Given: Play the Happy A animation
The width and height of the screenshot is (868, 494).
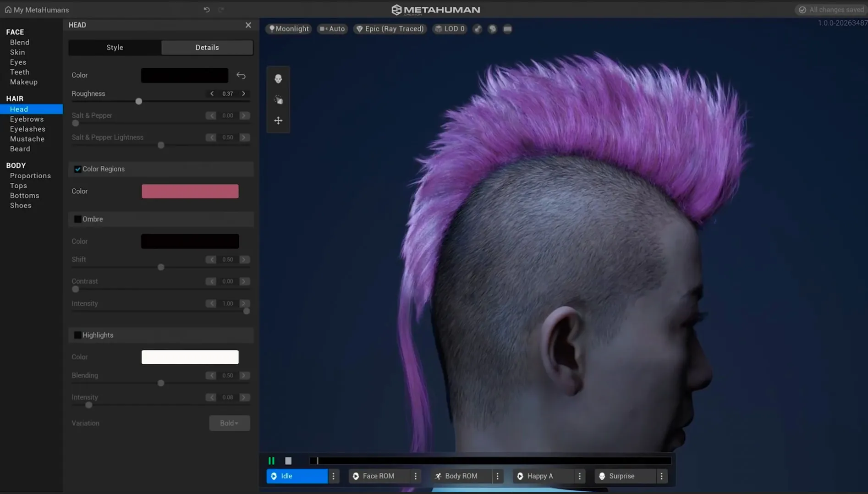Looking at the screenshot, I should (x=539, y=476).
